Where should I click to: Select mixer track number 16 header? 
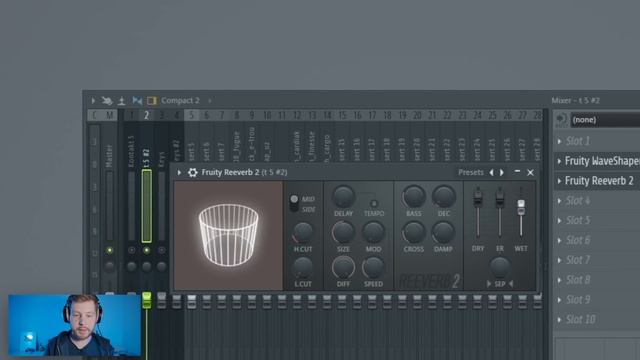click(357, 116)
